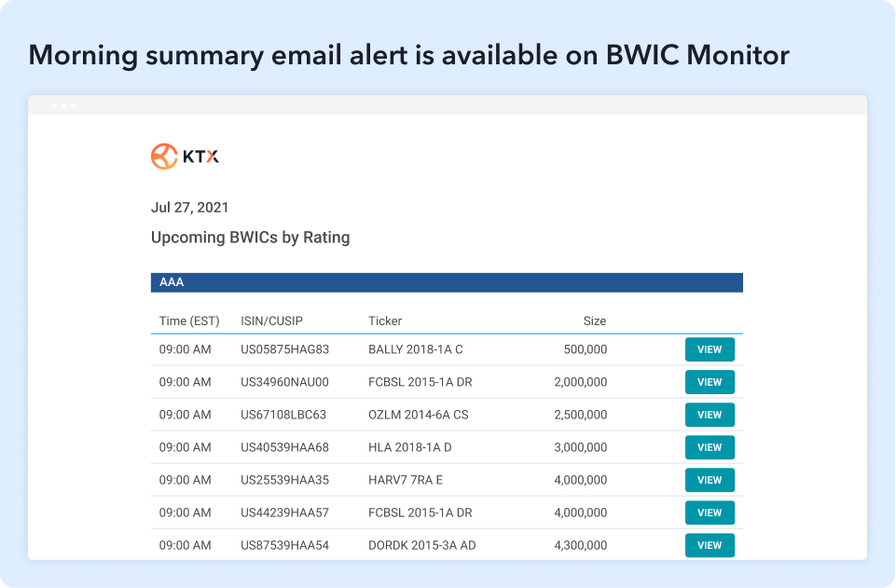Click the Size column header
This screenshot has width=896, height=588.
594,321
